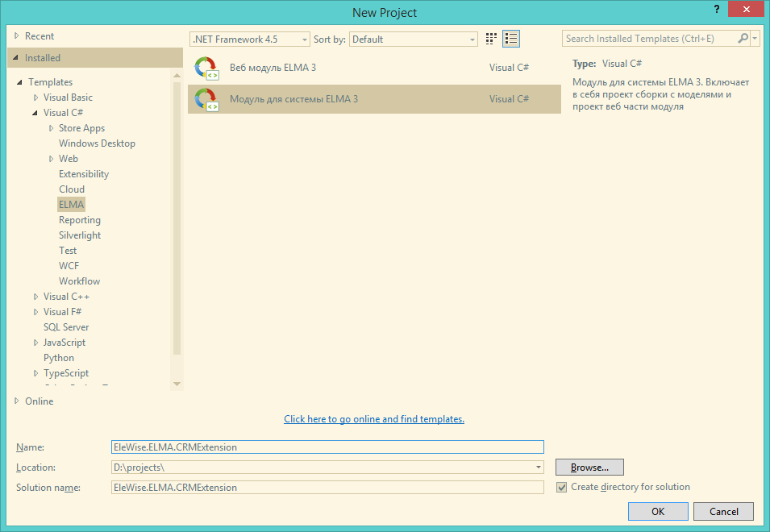Click the project Name input field
The image size is (770, 532).
coord(327,447)
